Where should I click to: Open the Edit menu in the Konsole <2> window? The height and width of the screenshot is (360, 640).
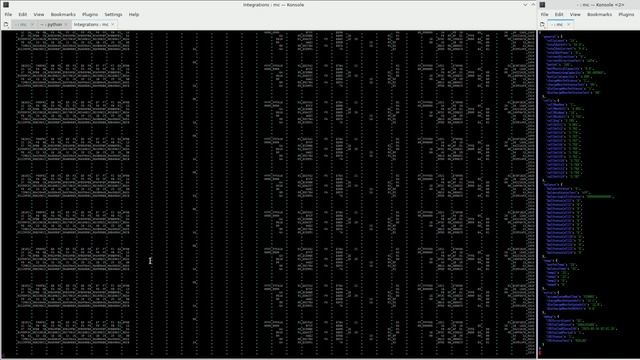pyautogui.click(x=559, y=14)
